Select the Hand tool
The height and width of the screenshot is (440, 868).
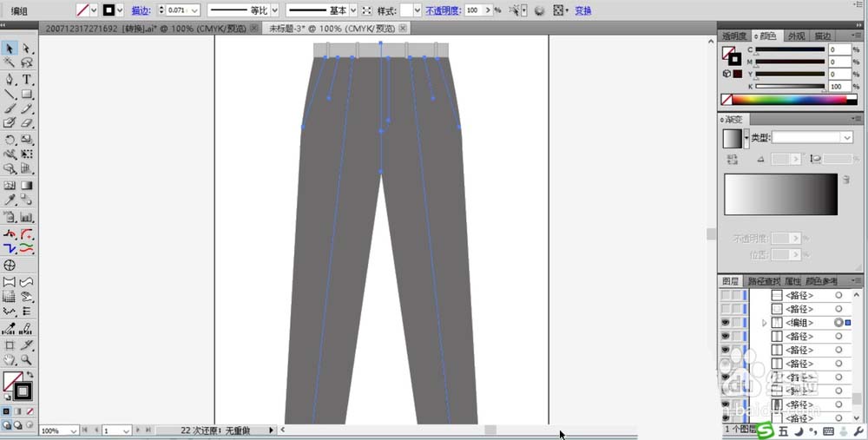(x=10, y=359)
